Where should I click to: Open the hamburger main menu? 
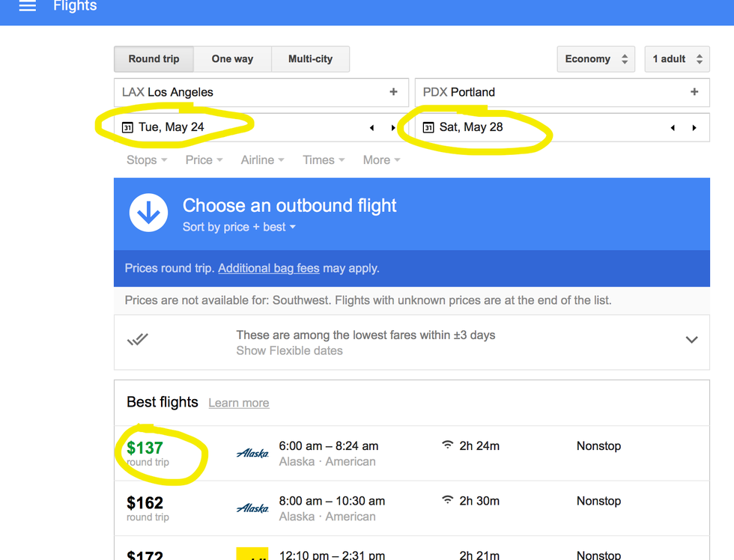28,7
